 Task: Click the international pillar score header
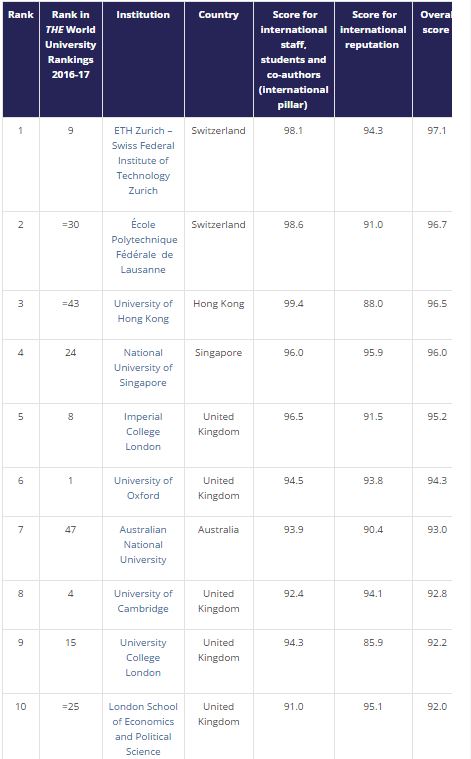[294, 60]
